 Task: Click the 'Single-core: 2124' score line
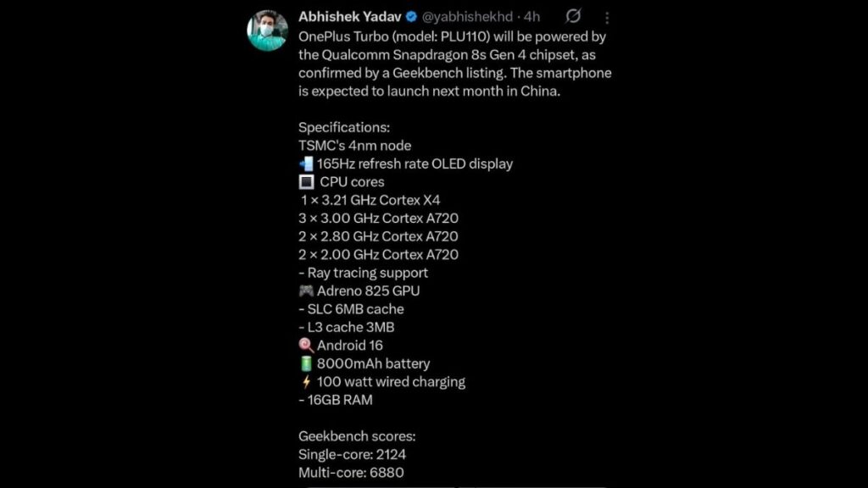point(351,454)
